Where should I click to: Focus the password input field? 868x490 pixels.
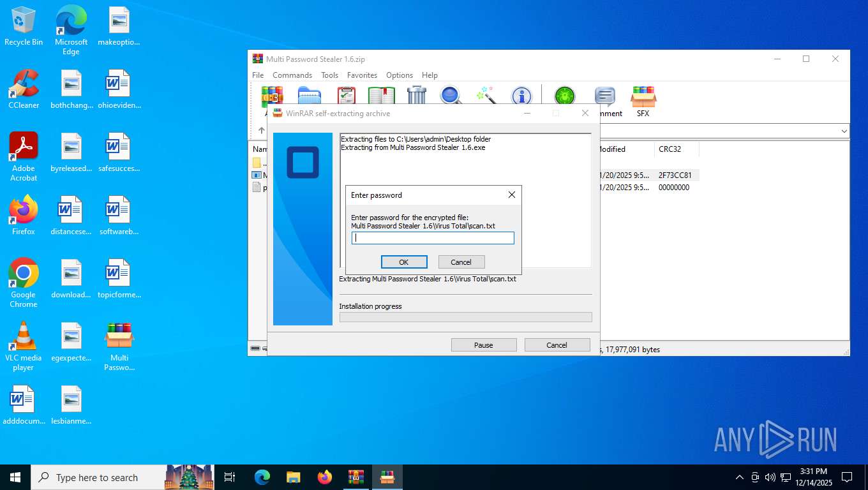pyautogui.click(x=433, y=238)
